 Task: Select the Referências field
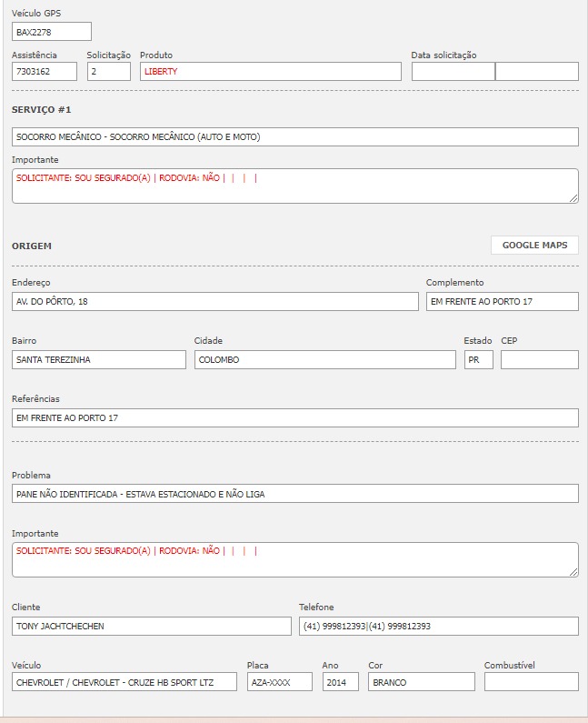pos(294,418)
